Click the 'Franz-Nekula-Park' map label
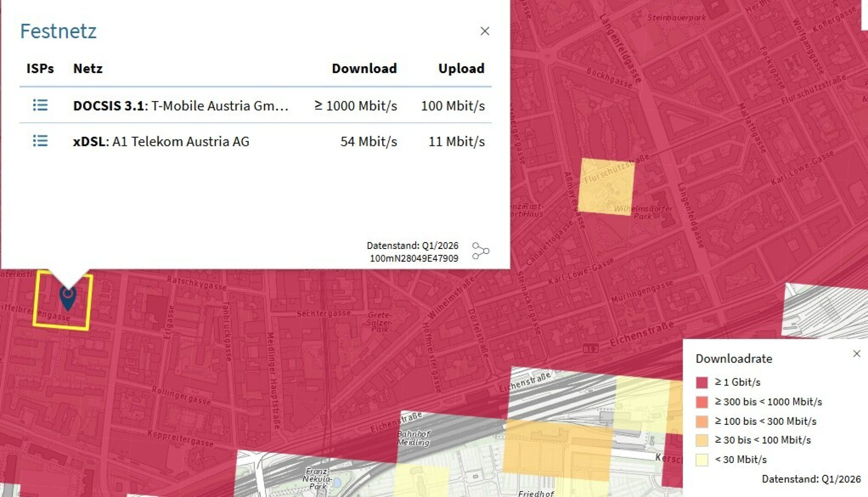 tap(317, 479)
